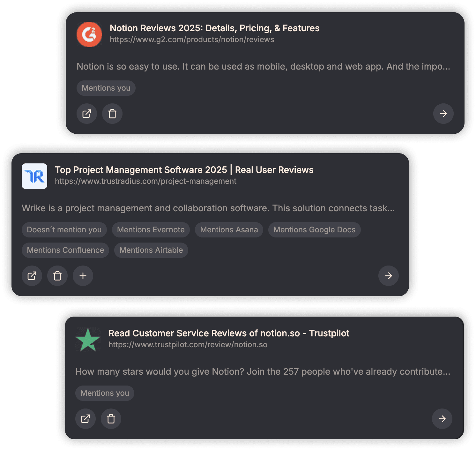Delete the Trustpilot mention card
The width and height of the screenshot is (476, 450).
[111, 419]
